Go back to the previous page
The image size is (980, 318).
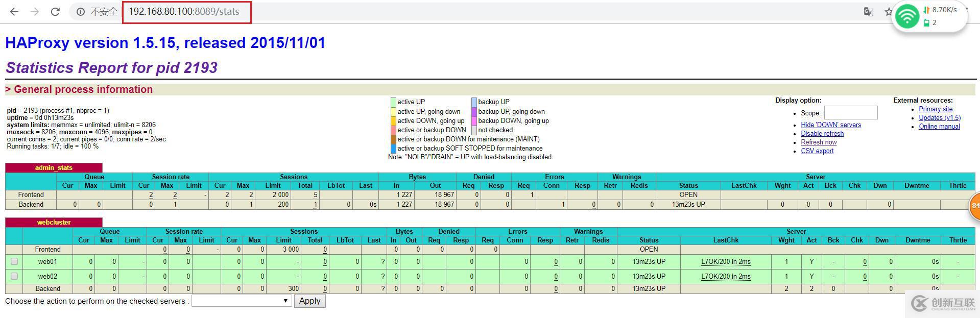[14, 12]
